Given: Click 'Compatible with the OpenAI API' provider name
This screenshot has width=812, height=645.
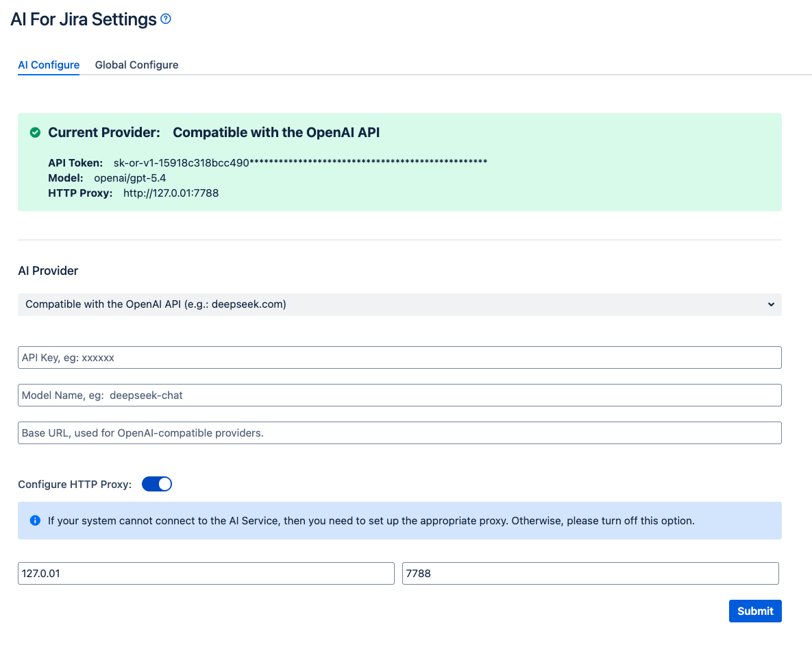Looking at the screenshot, I should [x=276, y=132].
